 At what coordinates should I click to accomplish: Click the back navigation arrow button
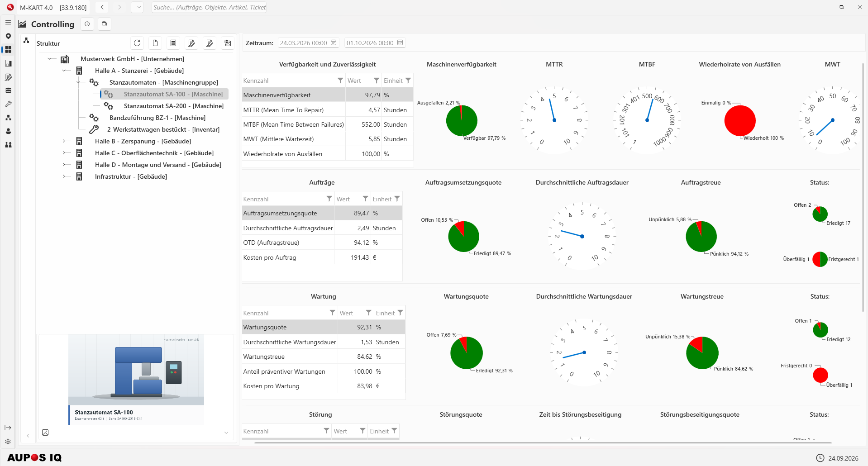pos(102,7)
